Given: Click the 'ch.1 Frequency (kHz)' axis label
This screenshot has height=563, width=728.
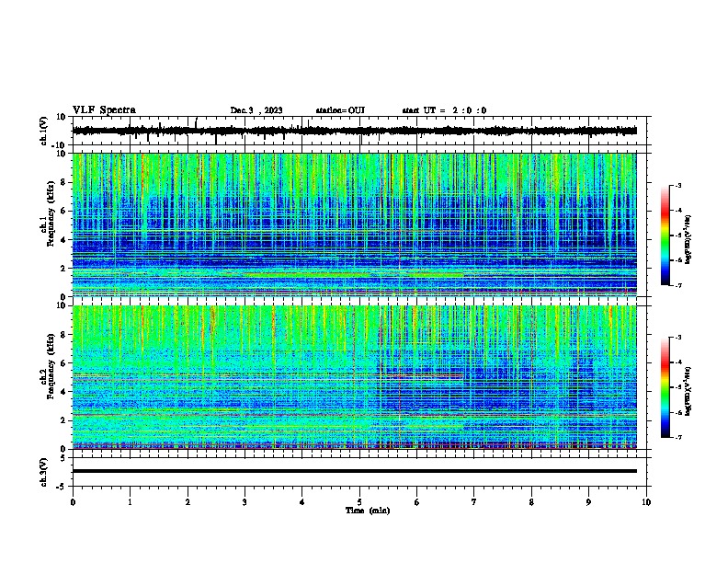Looking at the screenshot, I should pos(47,214).
